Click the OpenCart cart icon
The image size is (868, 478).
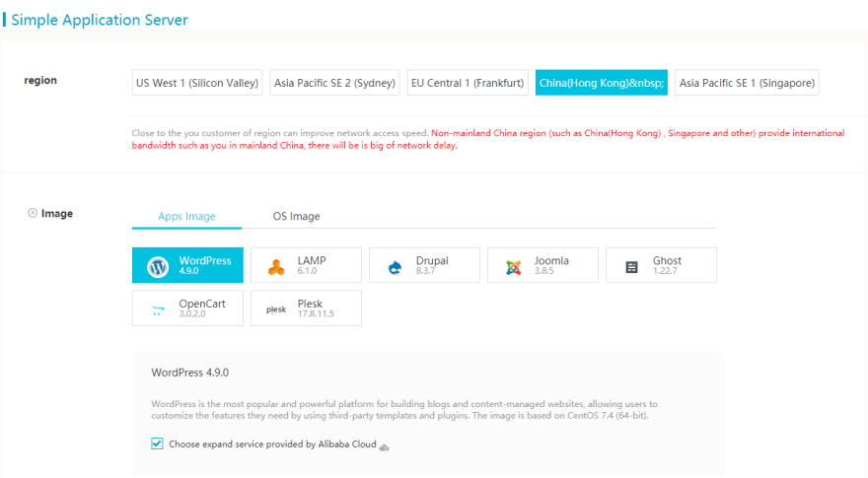pyautogui.click(x=159, y=310)
